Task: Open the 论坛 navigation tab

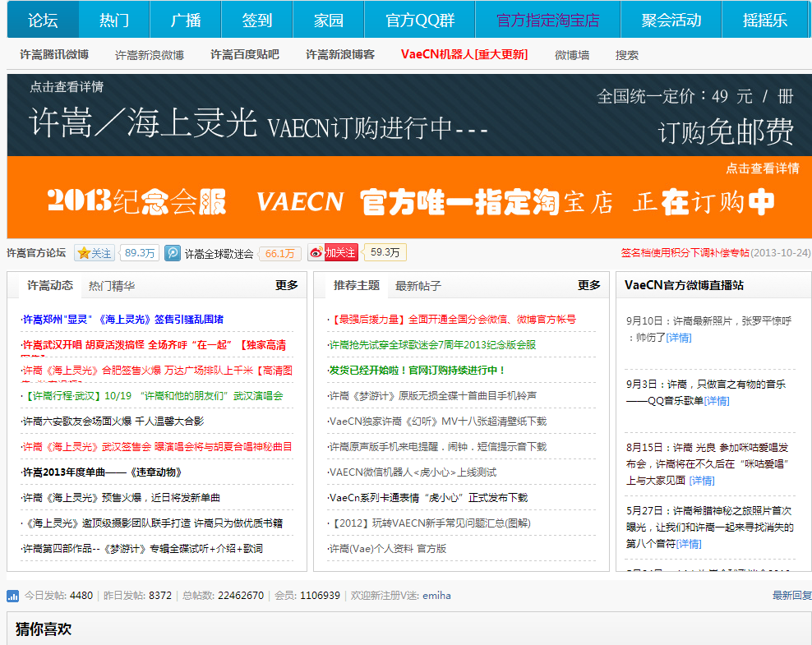Action: click(x=43, y=20)
